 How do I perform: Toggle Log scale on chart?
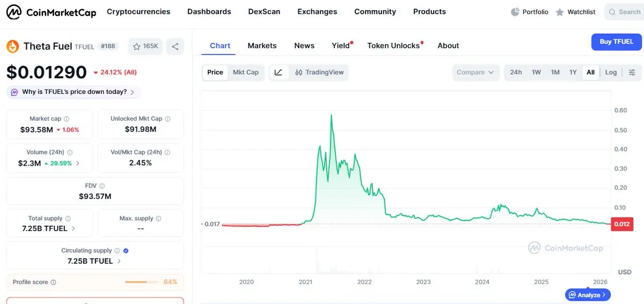(x=611, y=72)
